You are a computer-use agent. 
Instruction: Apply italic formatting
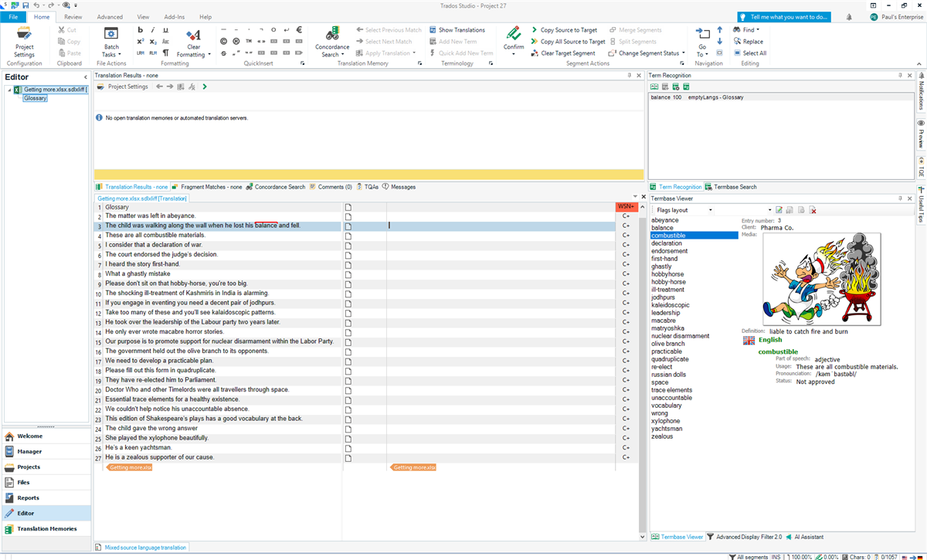tap(153, 30)
